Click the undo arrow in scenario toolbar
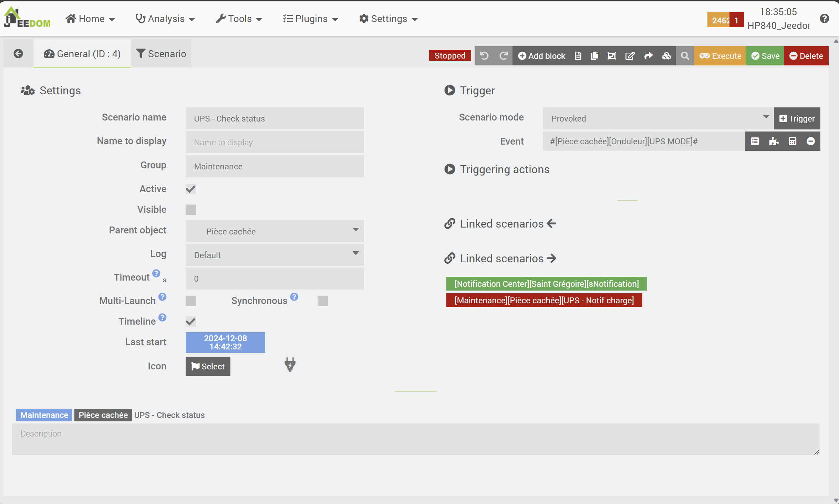 coord(484,56)
